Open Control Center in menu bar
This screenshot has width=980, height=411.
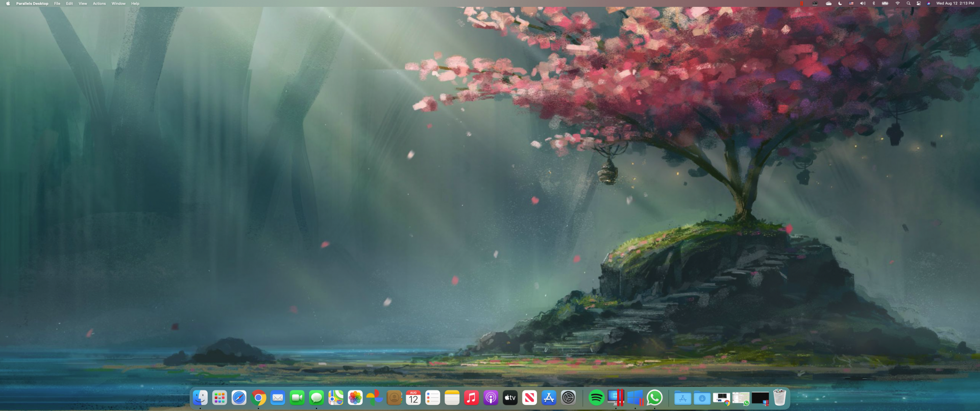coord(919,3)
